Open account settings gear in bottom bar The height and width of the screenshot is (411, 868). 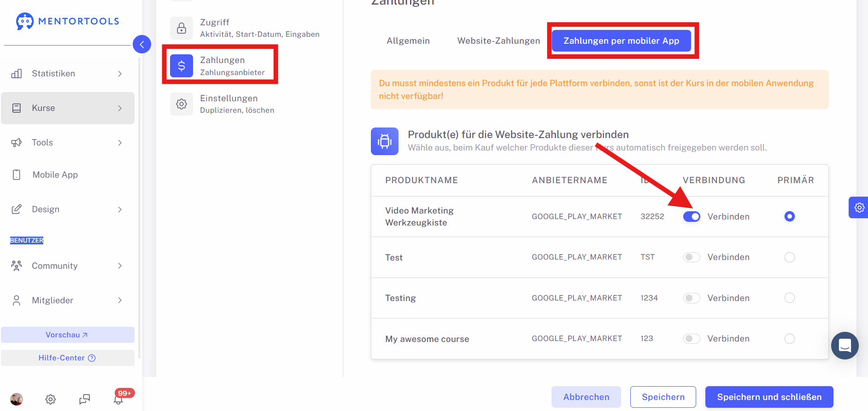tap(51, 399)
